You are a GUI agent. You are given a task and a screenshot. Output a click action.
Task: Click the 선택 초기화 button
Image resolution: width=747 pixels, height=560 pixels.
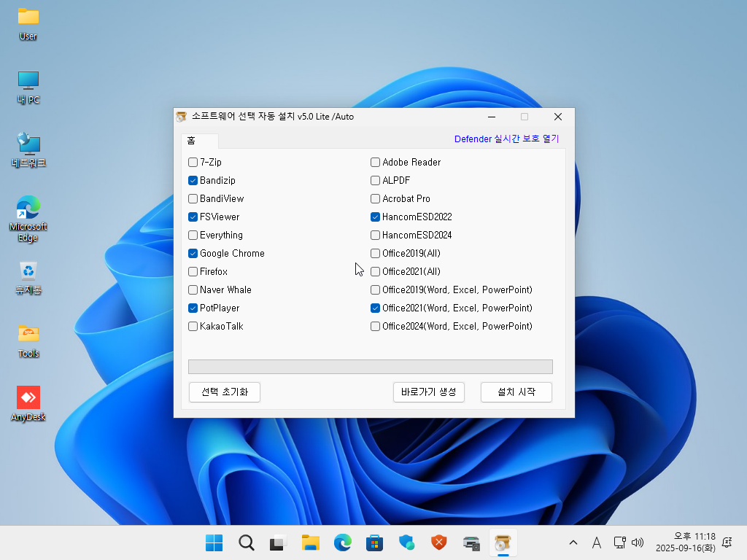[x=225, y=392]
